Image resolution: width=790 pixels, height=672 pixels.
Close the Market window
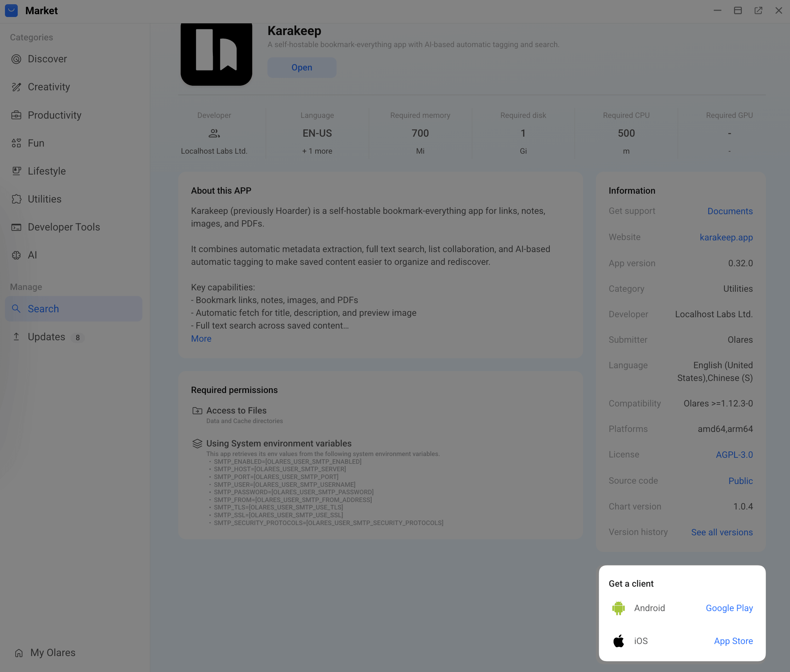[x=779, y=11]
